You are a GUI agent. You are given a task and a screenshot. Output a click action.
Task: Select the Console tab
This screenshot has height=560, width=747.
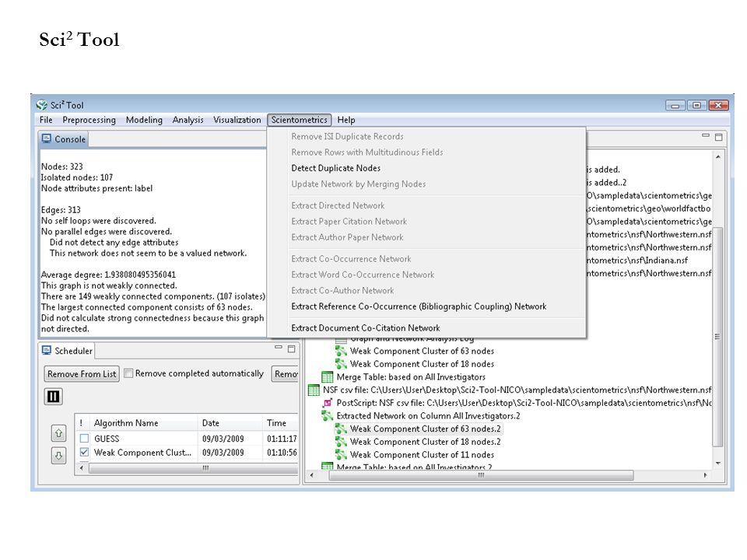(x=64, y=139)
